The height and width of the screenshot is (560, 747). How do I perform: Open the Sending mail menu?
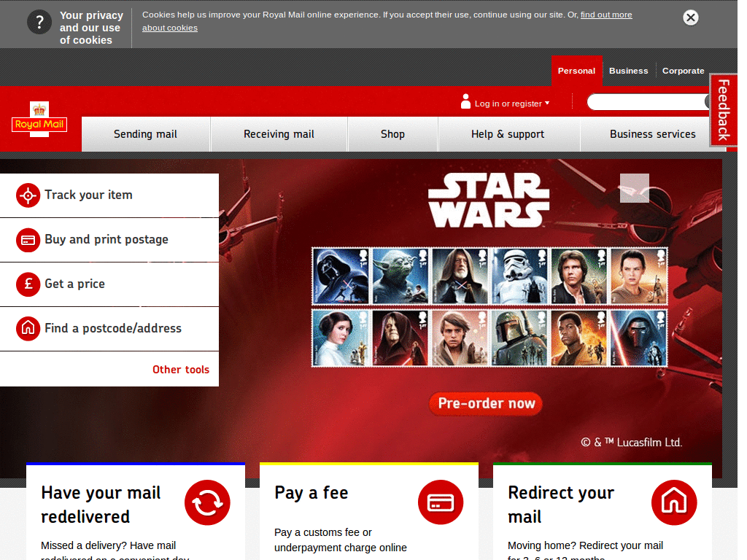146,134
